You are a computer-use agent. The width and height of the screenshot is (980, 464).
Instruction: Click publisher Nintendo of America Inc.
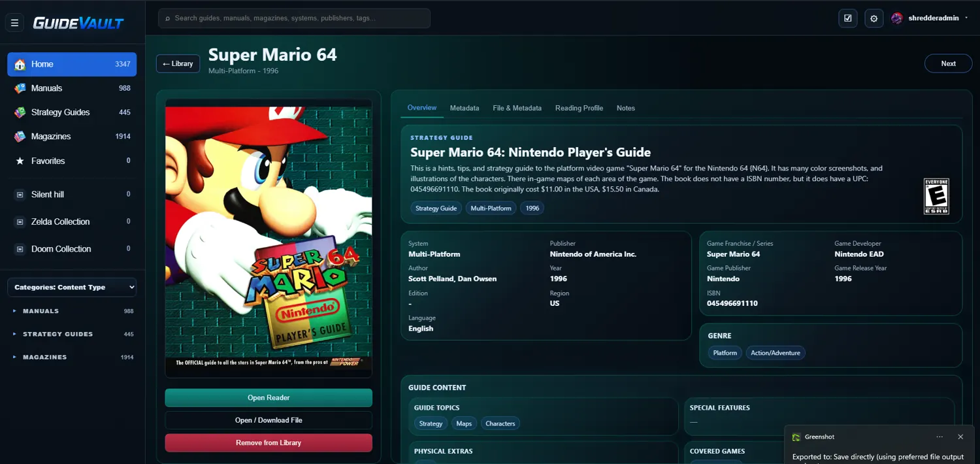tap(593, 254)
